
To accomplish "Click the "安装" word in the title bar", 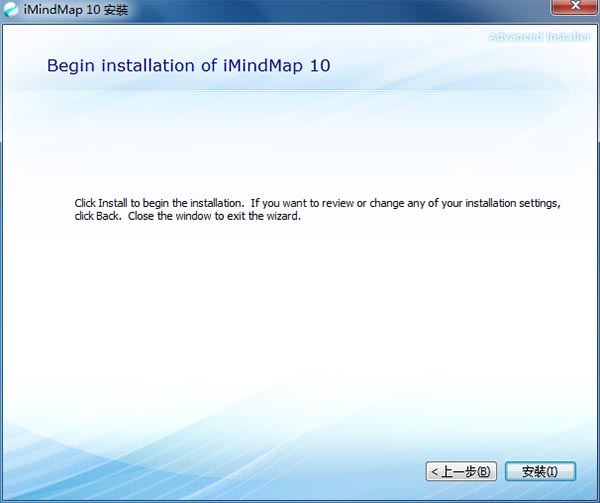I will click(115, 11).
